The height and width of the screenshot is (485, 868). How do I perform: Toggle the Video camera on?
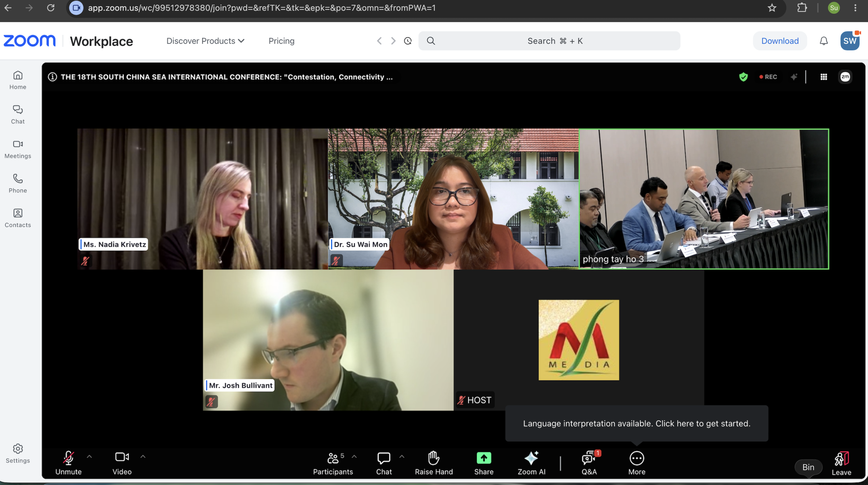(122, 463)
